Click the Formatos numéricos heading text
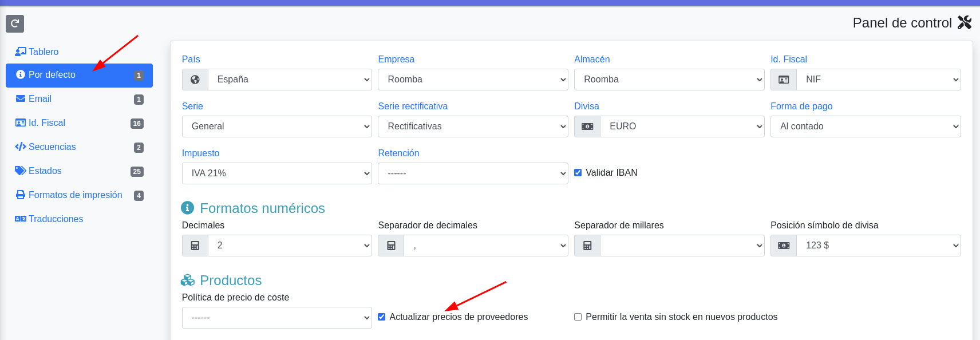The height and width of the screenshot is (340, 980). click(x=262, y=208)
